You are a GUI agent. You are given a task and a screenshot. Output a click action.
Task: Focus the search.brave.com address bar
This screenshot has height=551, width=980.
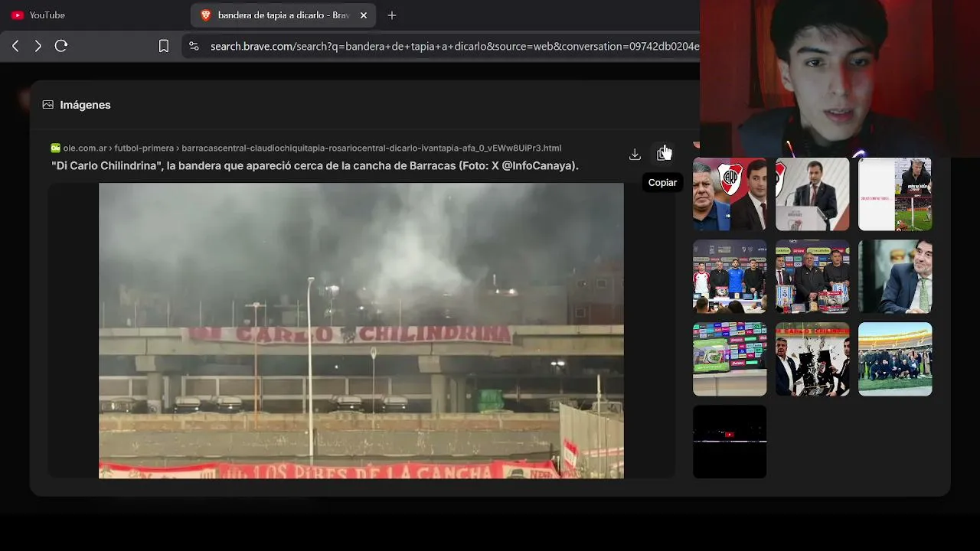454,46
